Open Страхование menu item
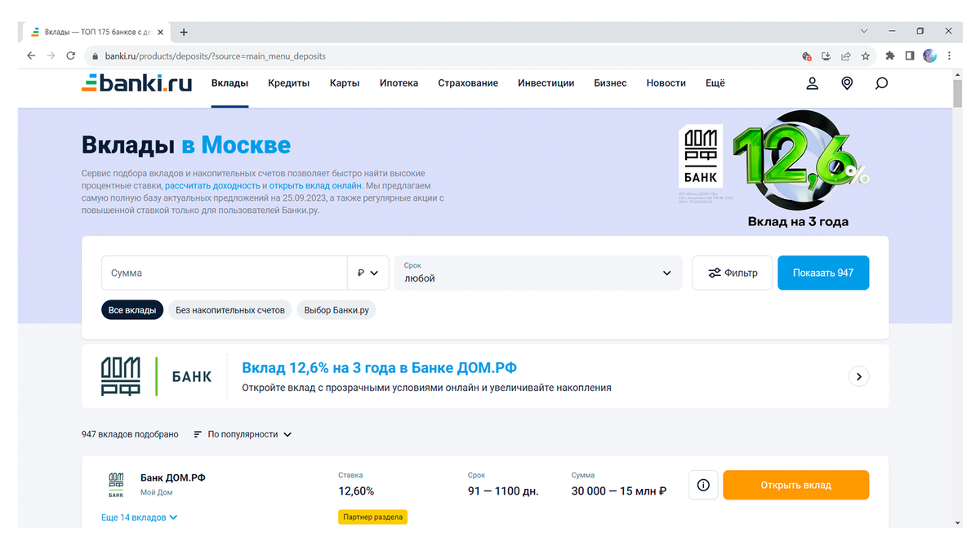Image resolution: width=980 pixels, height=546 pixels. 468,83
